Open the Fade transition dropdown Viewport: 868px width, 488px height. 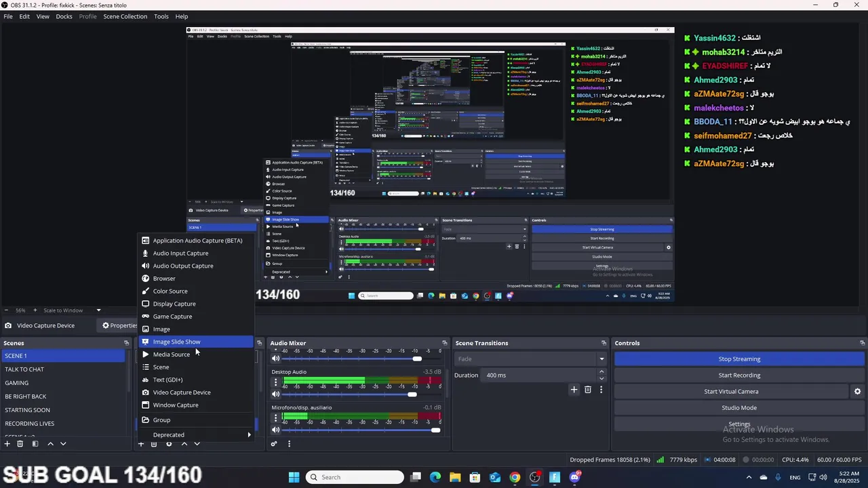click(x=531, y=359)
